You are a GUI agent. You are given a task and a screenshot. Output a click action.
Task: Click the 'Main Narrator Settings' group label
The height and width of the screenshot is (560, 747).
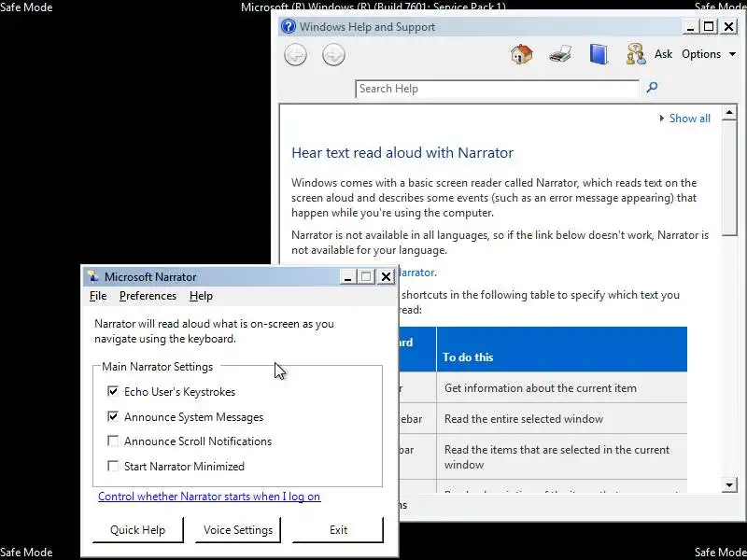pos(158,367)
